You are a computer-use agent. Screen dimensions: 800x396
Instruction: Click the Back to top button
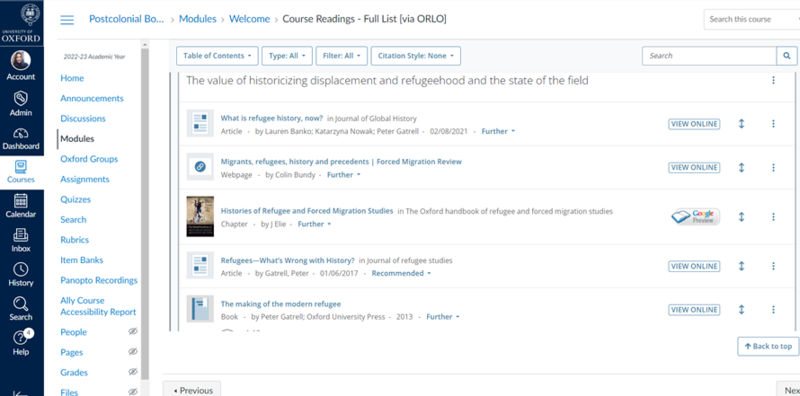[768, 346]
